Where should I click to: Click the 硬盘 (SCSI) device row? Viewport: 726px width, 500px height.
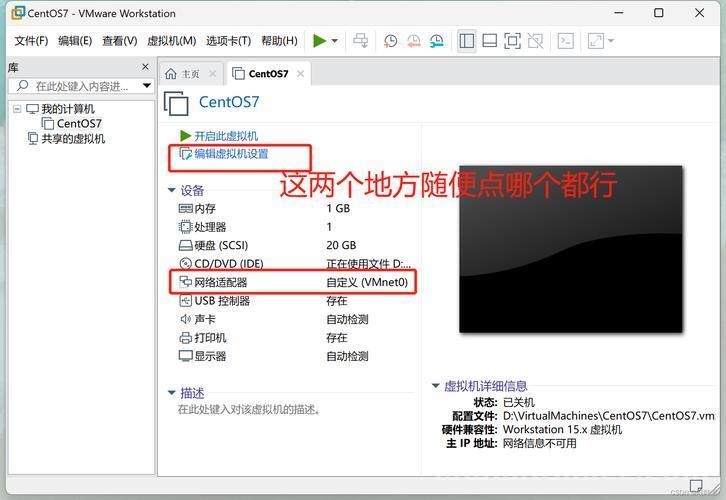tap(294, 245)
